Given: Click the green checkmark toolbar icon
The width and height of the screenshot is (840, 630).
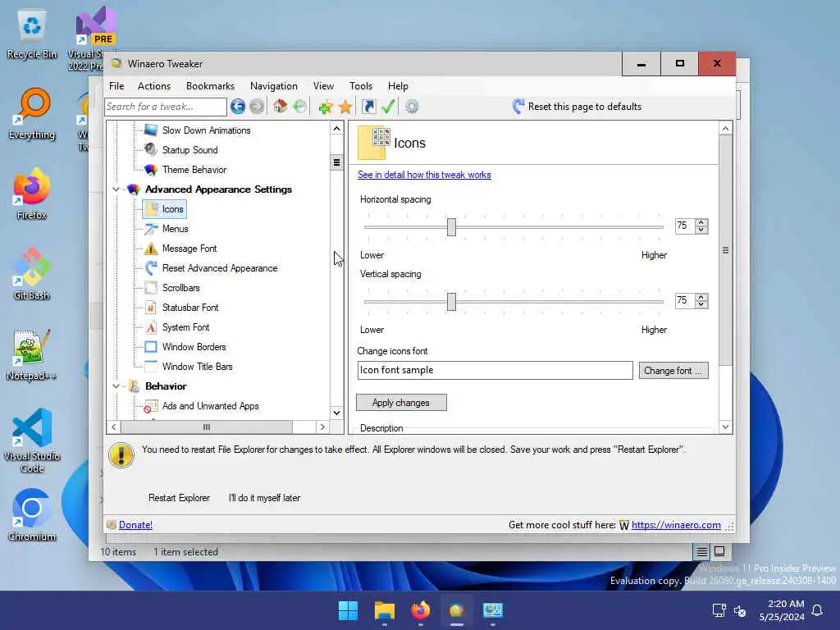Looking at the screenshot, I should (388, 107).
